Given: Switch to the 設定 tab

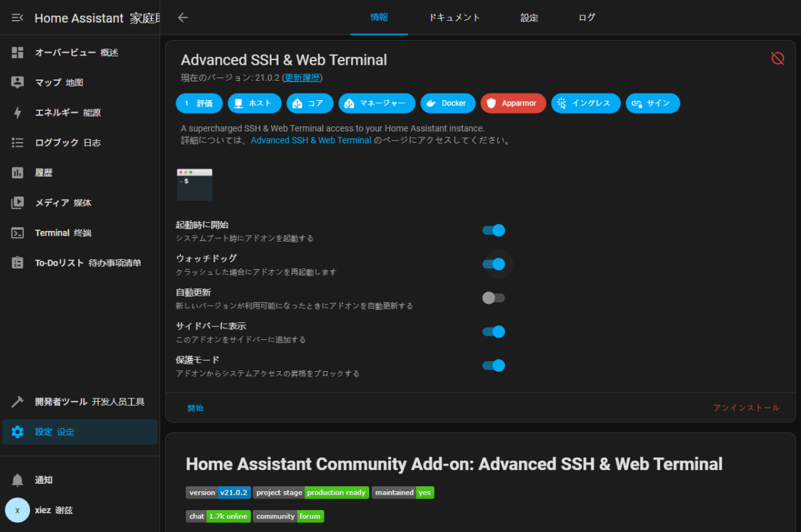Looking at the screenshot, I should click(x=529, y=18).
